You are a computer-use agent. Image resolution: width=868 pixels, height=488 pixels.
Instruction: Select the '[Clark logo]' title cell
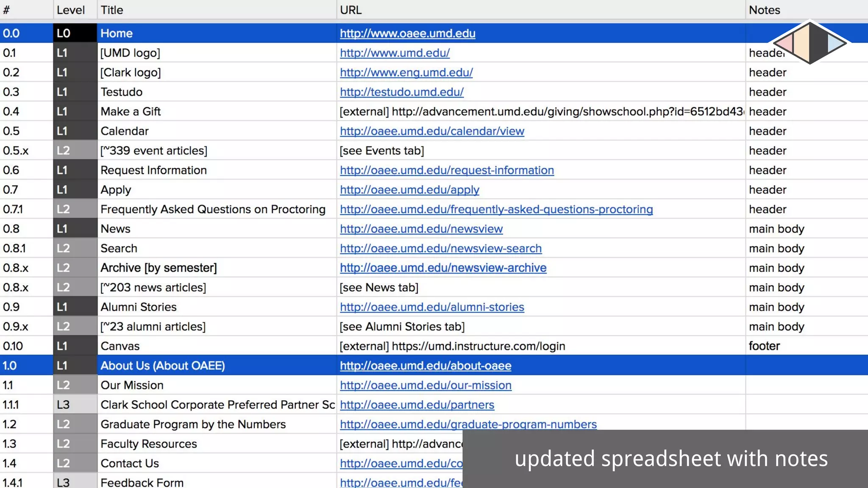(x=217, y=72)
